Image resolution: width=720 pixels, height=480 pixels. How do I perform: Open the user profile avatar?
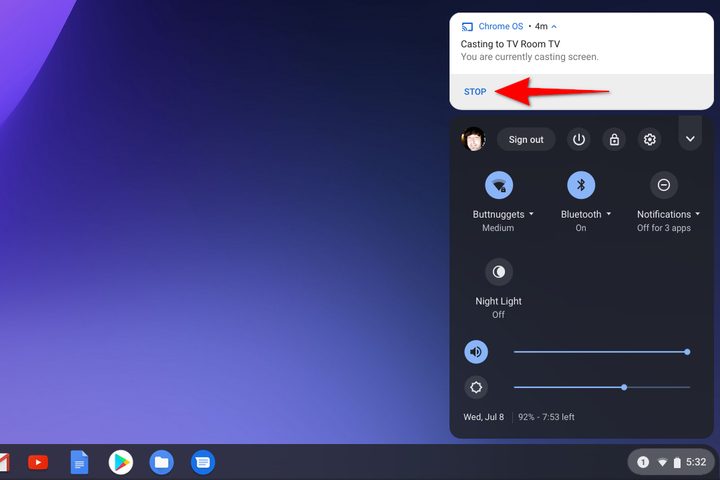tap(473, 139)
